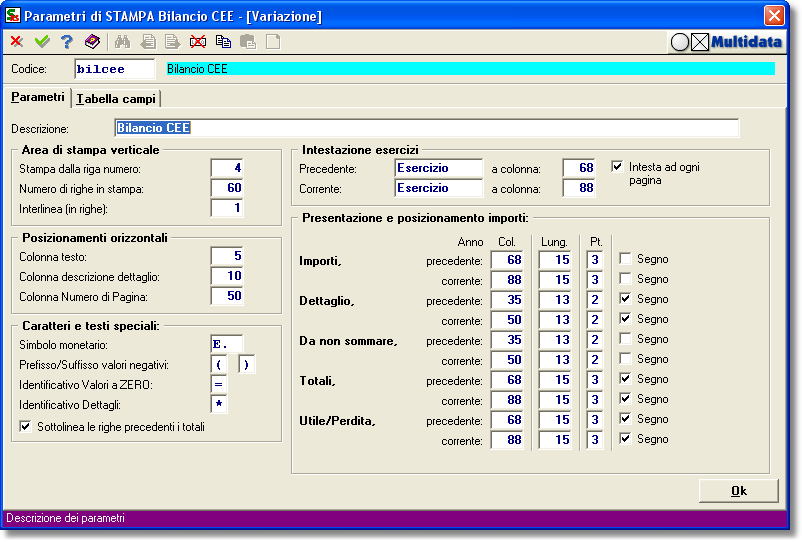Click the red X cancel icon in toolbar

[17, 41]
